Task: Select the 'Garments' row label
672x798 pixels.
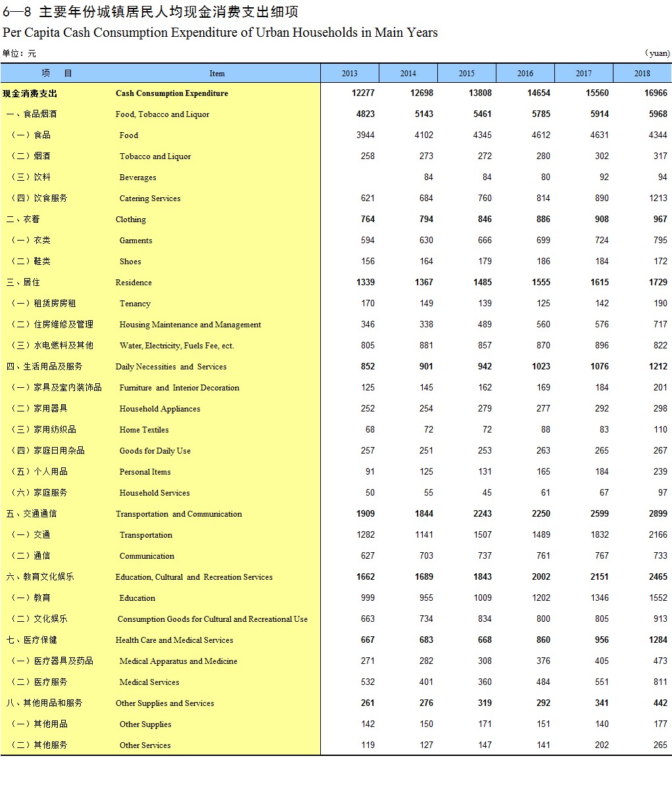Action: tap(135, 241)
